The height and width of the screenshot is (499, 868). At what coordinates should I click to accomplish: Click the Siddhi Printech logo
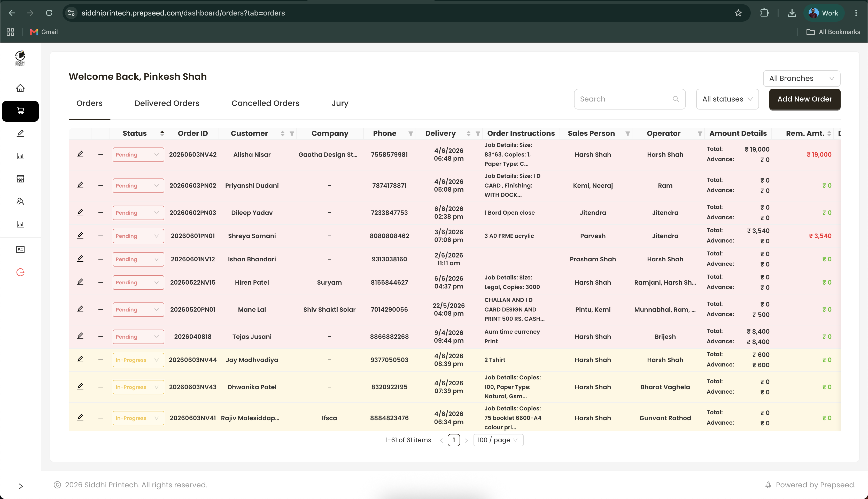[20, 58]
